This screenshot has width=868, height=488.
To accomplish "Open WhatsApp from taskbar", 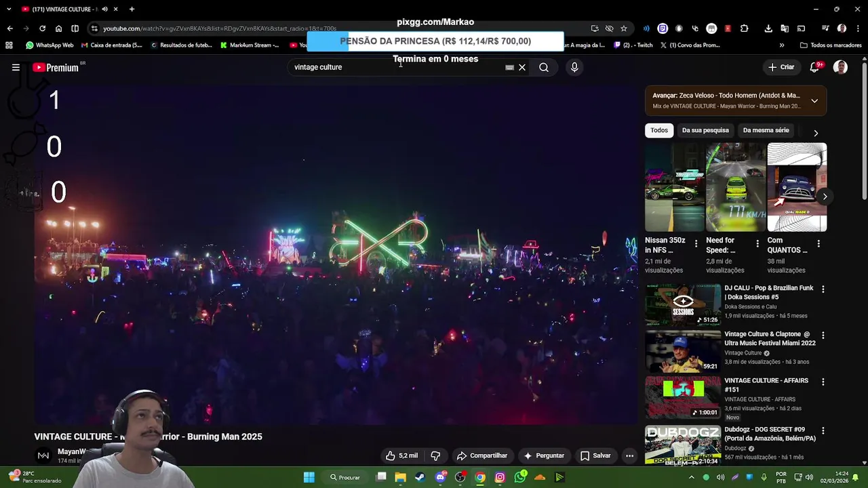I will click(x=520, y=477).
